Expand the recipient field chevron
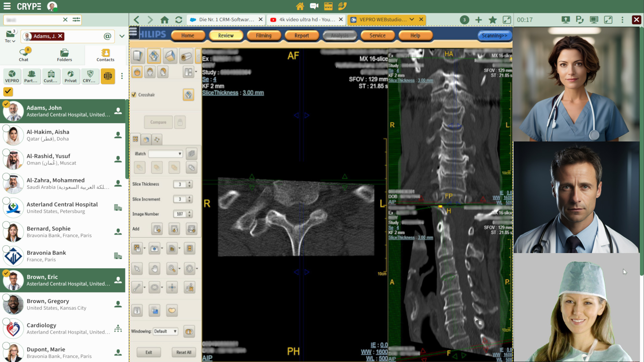 (122, 36)
